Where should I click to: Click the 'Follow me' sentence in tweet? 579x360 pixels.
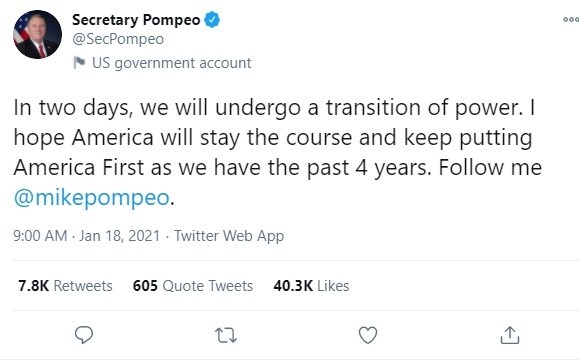point(490,167)
